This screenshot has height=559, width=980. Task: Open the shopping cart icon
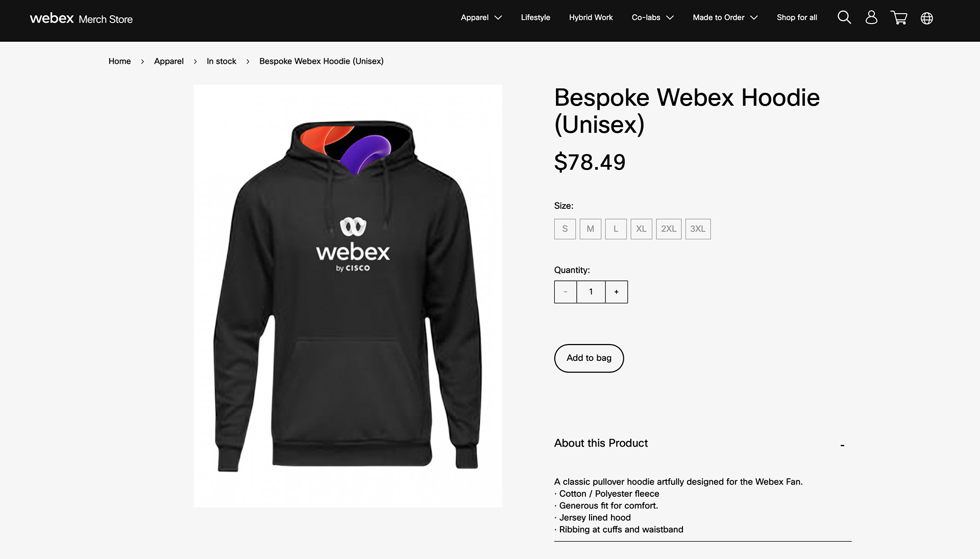pos(899,18)
